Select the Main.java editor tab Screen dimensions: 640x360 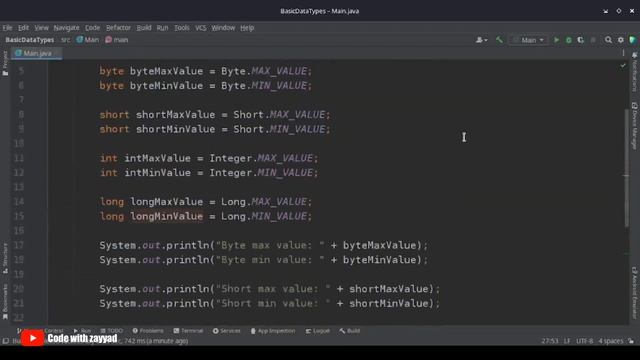(x=37, y=53)
